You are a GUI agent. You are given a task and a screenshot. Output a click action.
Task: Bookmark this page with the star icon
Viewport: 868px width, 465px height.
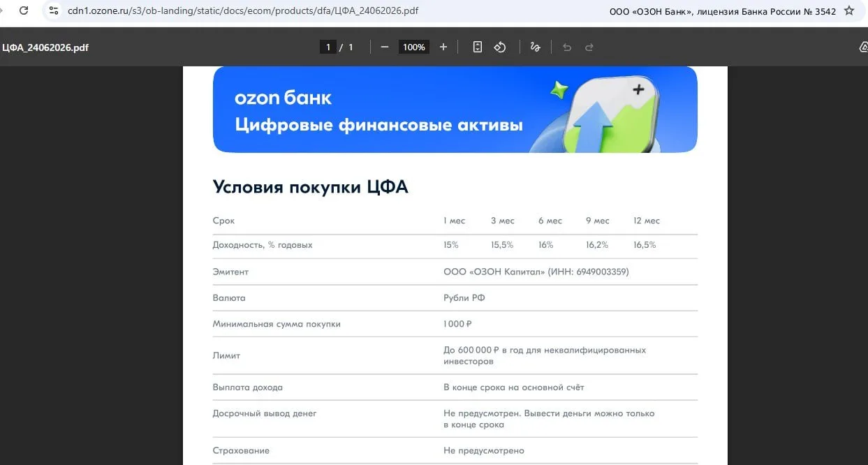tap(849, 11)
